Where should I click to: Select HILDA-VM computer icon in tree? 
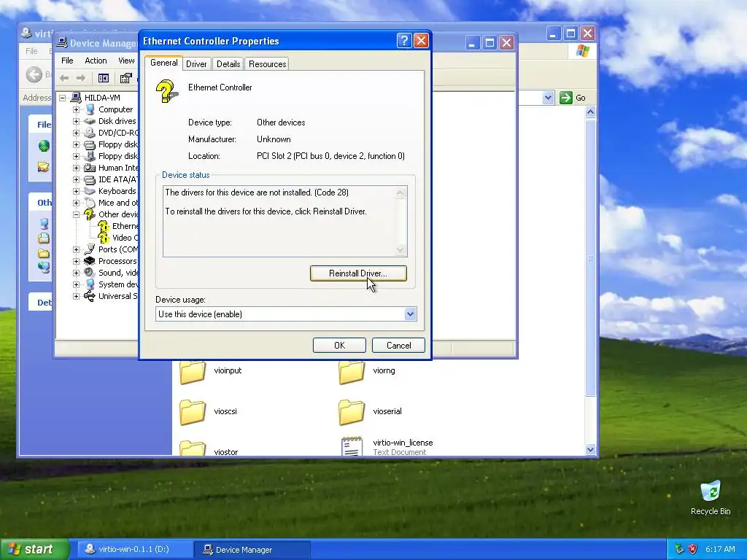pyautogui.click(x=76, y=98)
